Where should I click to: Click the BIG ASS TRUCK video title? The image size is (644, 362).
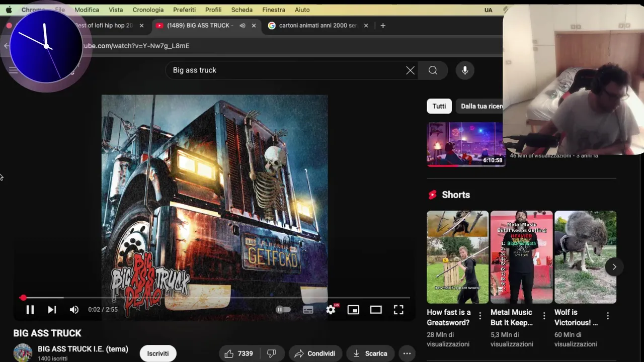click(x=47, y=333)
